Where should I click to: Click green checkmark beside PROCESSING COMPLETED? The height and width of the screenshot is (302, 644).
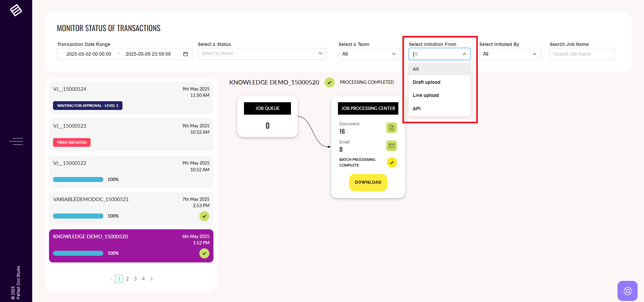(x=329, y=82)
